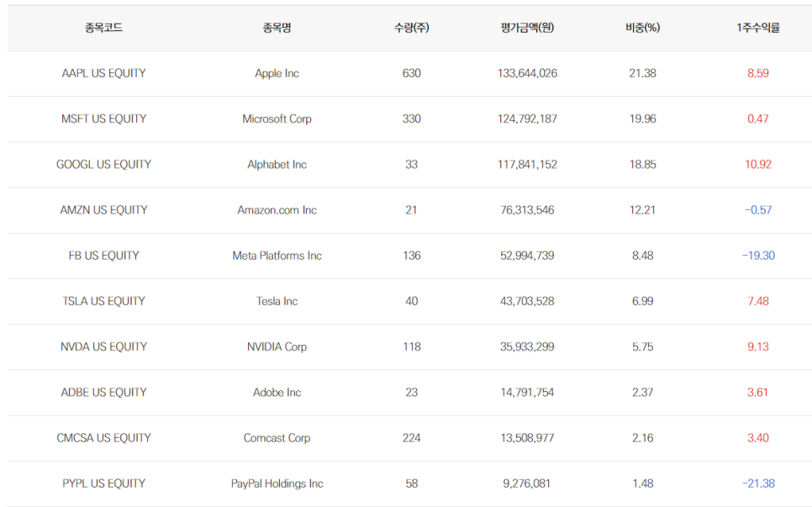Screen dimensions: 812x507
Task: Click the 평가금액(원) column header
Action: pyautogui.click(x=527, y=28)
